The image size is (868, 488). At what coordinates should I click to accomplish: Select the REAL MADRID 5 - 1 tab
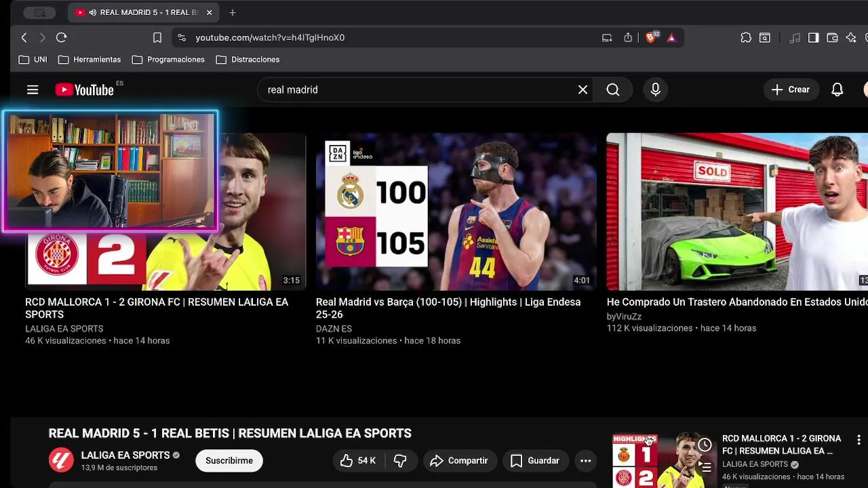click(x=144, y=12)
